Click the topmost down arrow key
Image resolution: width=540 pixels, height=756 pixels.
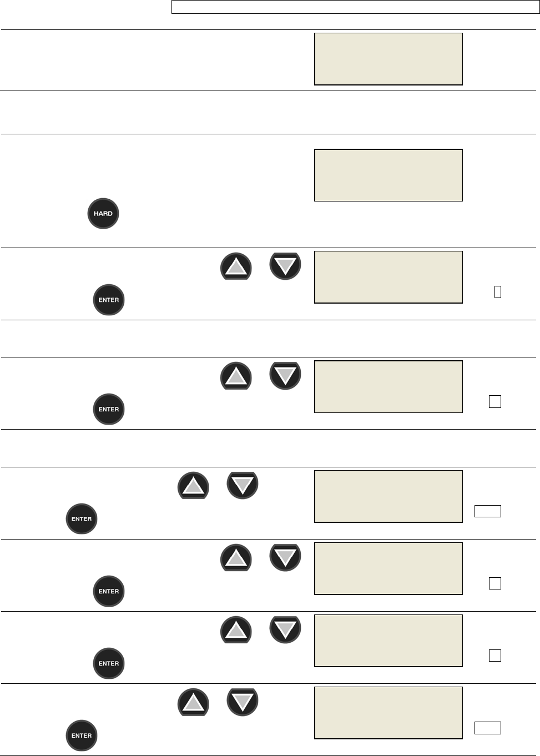tap(285, 266)
